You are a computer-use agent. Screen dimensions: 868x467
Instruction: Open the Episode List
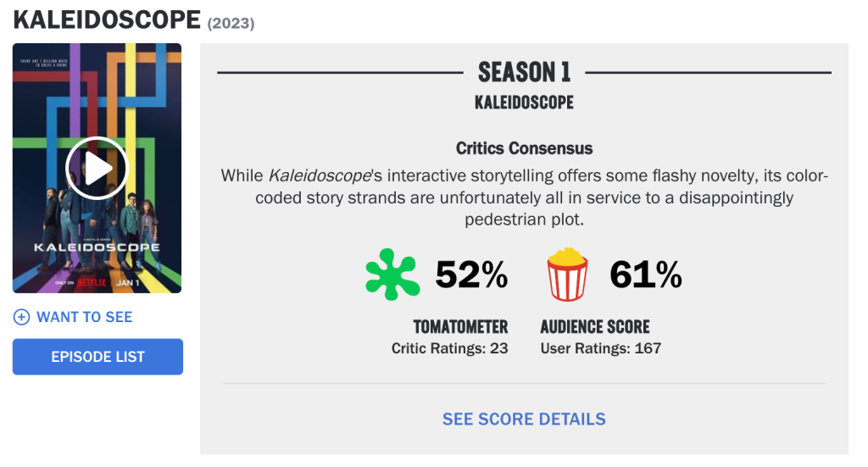(x=97, y=357)
